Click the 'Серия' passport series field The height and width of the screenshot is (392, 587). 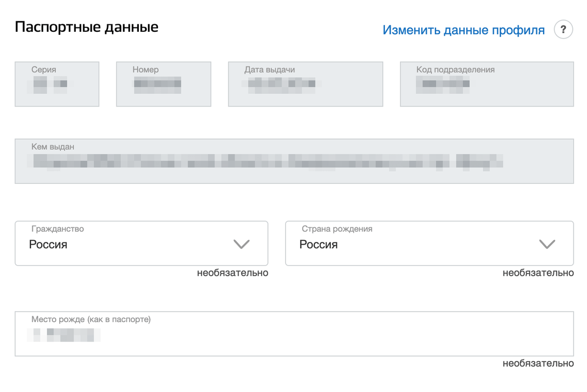click(57, 84)
